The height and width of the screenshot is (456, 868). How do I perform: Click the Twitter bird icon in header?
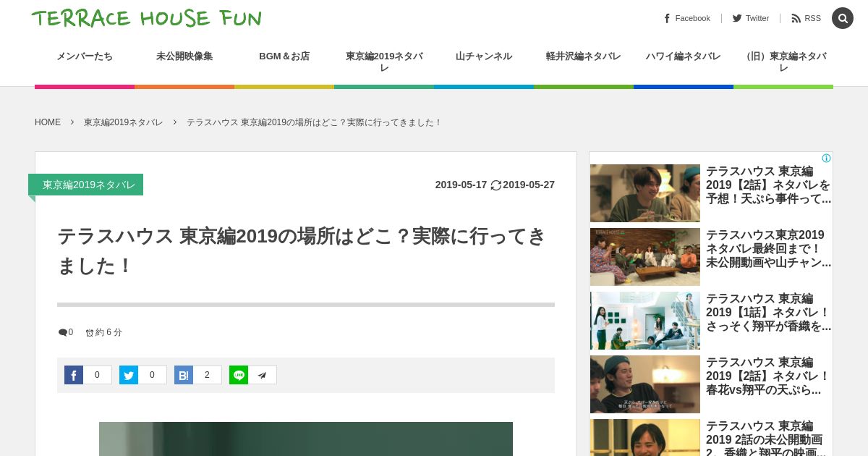click(737, 18)
